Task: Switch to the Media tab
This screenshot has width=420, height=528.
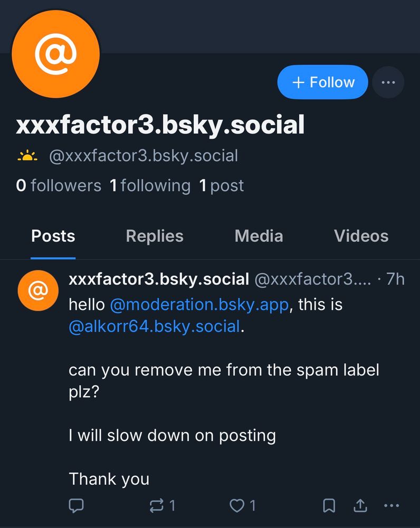Action: tap(259, 236)
